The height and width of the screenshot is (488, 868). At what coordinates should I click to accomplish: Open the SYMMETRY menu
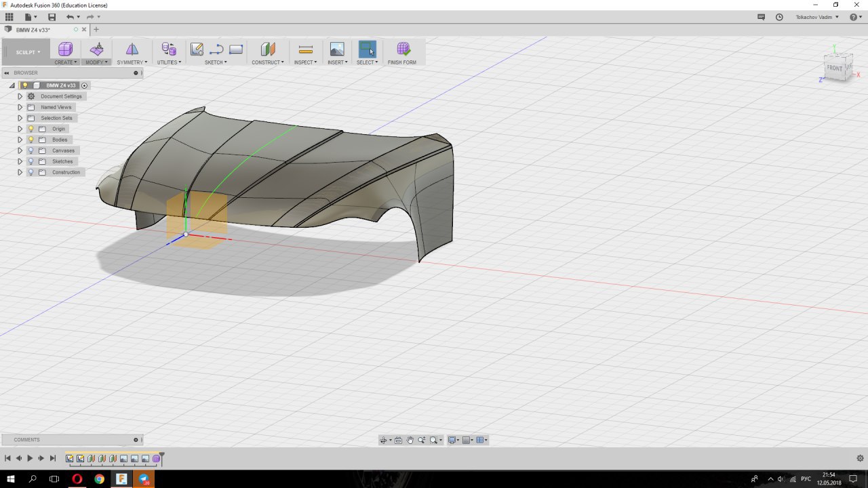tap(132, 62)
